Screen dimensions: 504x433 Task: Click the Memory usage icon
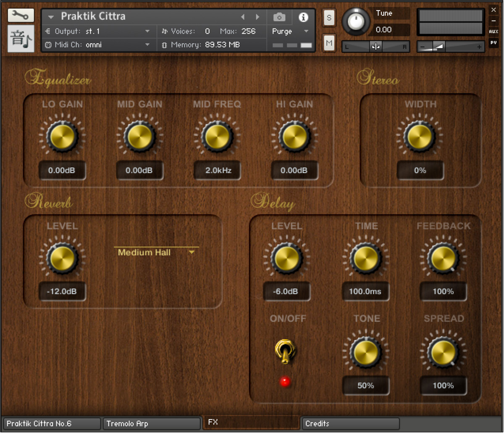coord(165,45)
